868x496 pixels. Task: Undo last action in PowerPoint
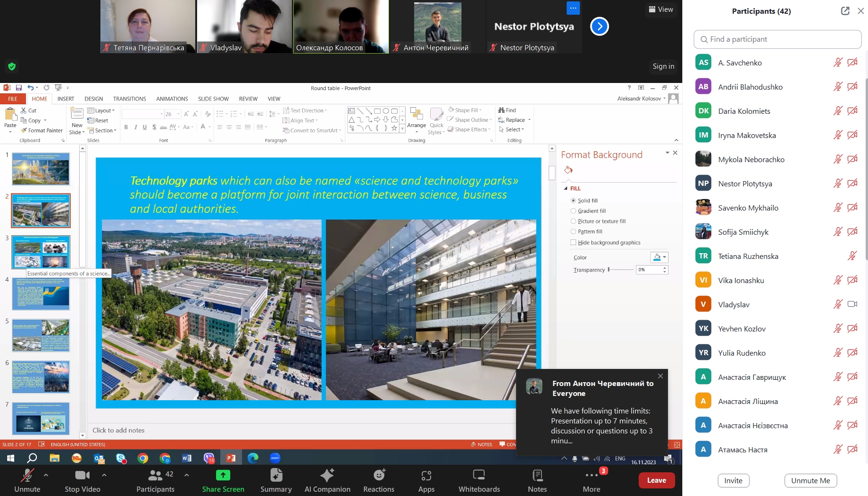[x=30, y=88]
